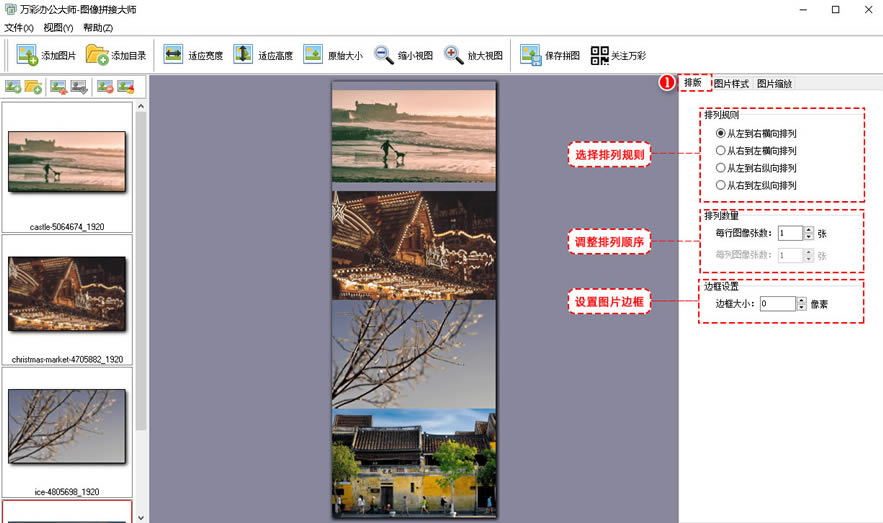
Task: Increase 每行图像张数 with up stepper arrow
Action: [809, 230]
